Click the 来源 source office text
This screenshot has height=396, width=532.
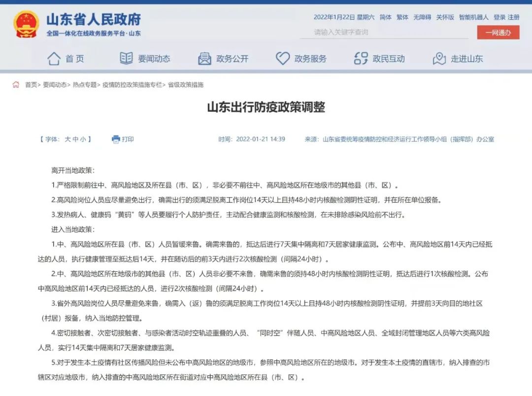point(399,139)
